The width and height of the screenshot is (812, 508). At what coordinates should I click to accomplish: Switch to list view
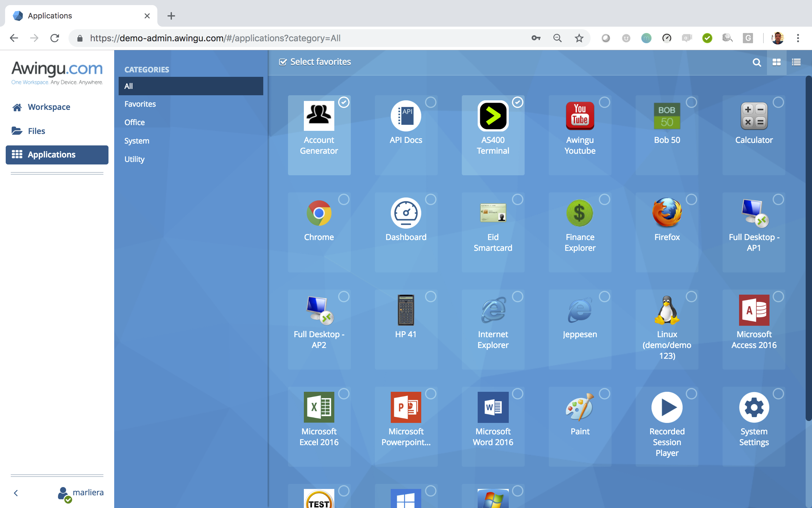pos(796,62)
